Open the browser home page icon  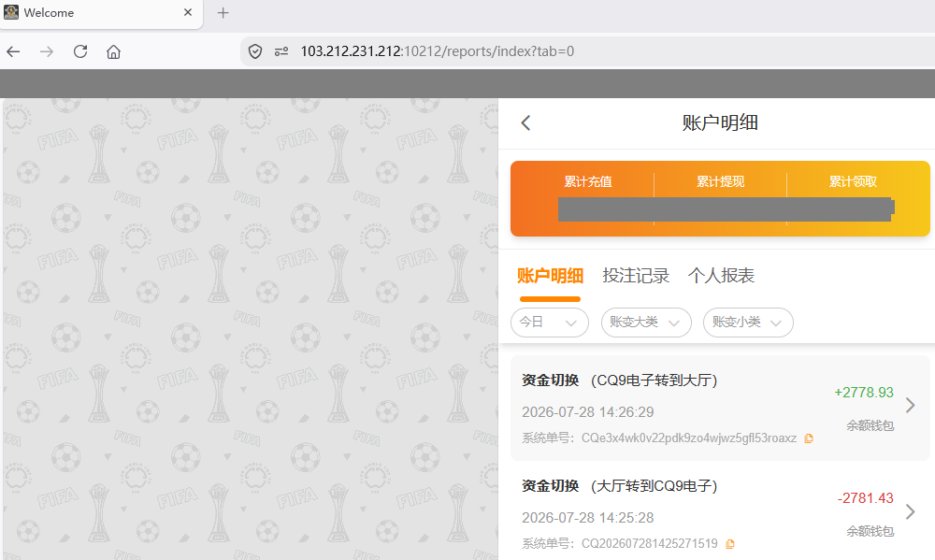[113, 51]
